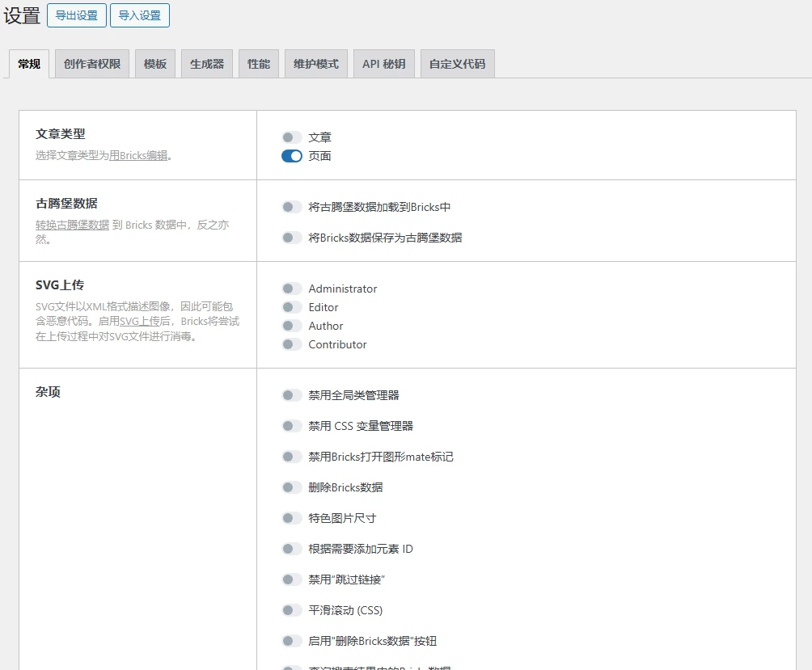Toggle 删除Bricks数据 setting
Viewport: 812px width, 670px height.
coord(291,487)
